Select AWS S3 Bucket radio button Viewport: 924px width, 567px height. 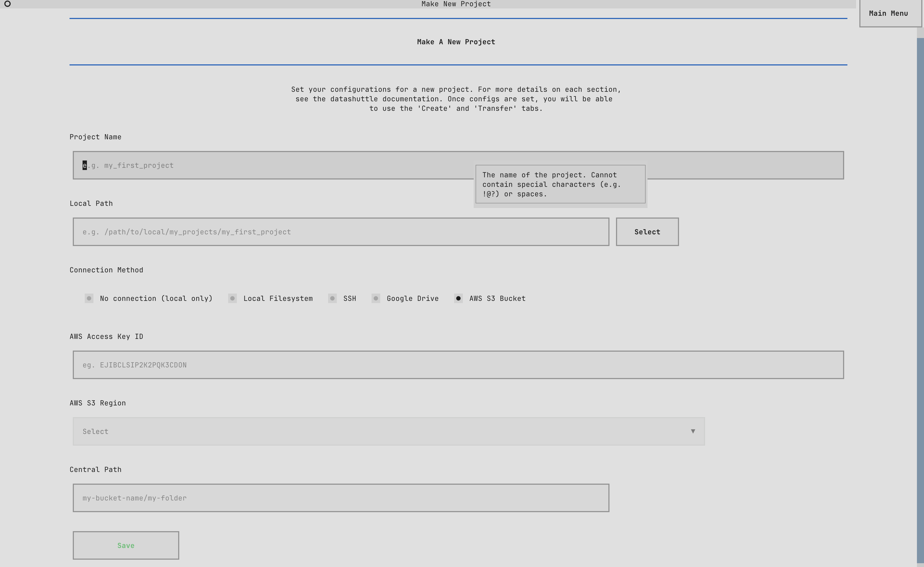pos(490,298)
